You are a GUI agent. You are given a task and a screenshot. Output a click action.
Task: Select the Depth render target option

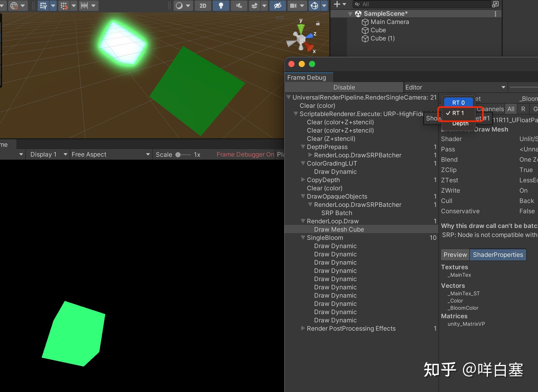460,123
